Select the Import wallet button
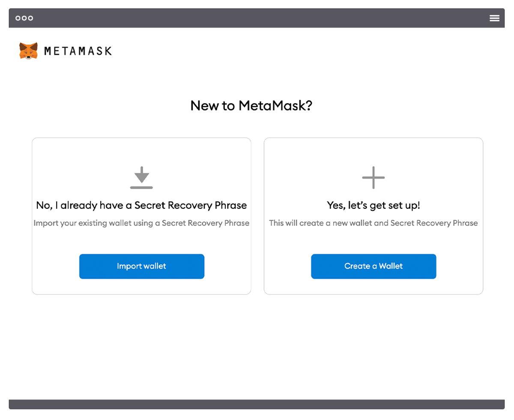Viewport: 514px width, 420px height. click(142, 266)
